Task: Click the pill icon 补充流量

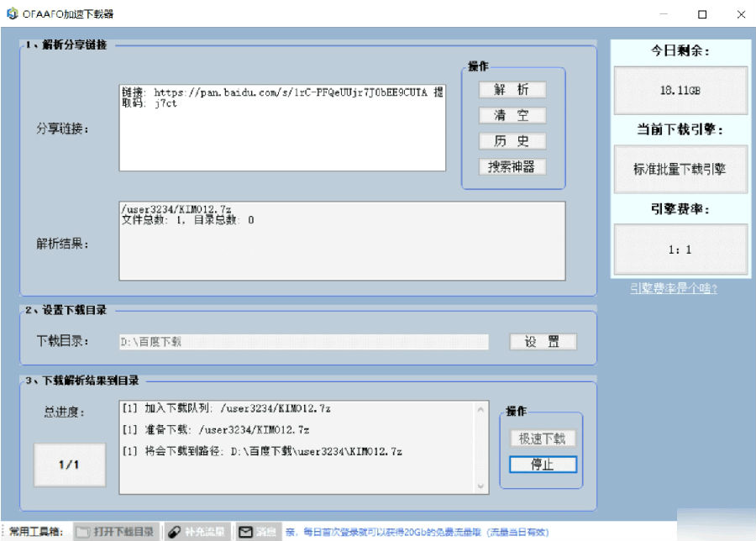Action: (x=174, y=532)
